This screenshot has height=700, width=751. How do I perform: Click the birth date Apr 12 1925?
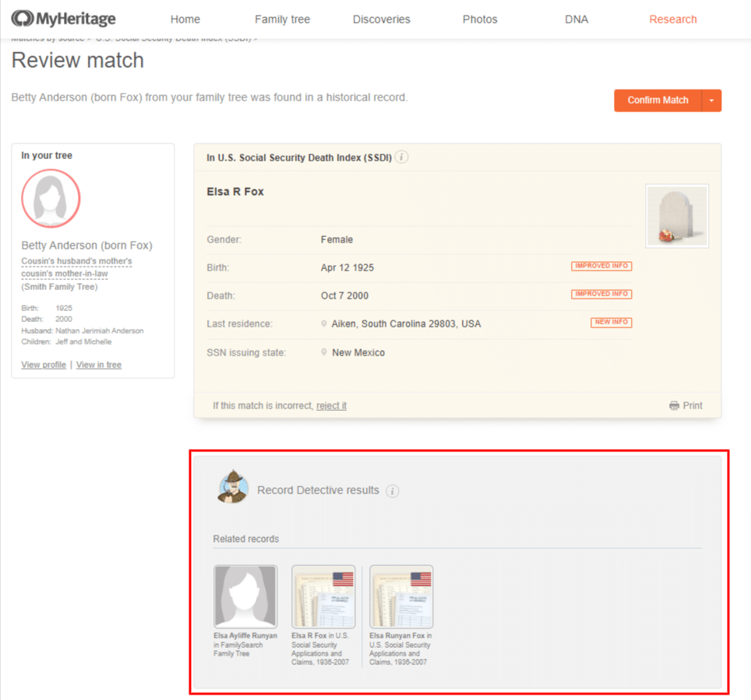click(347, 268)
